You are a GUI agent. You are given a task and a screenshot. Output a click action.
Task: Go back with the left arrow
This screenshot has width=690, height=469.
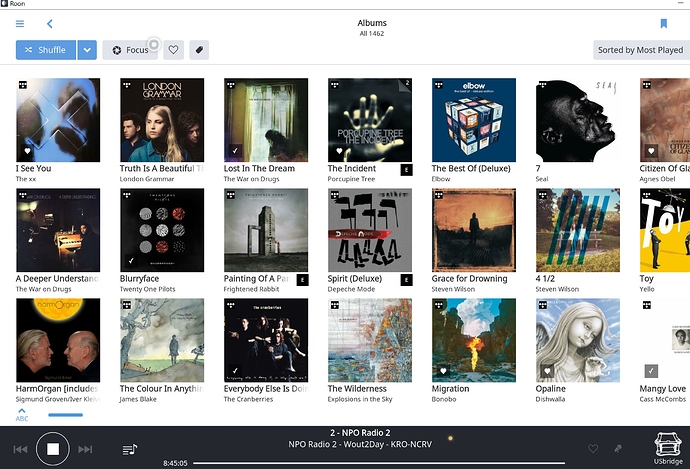pyautogui.click(x=50, y=24)
